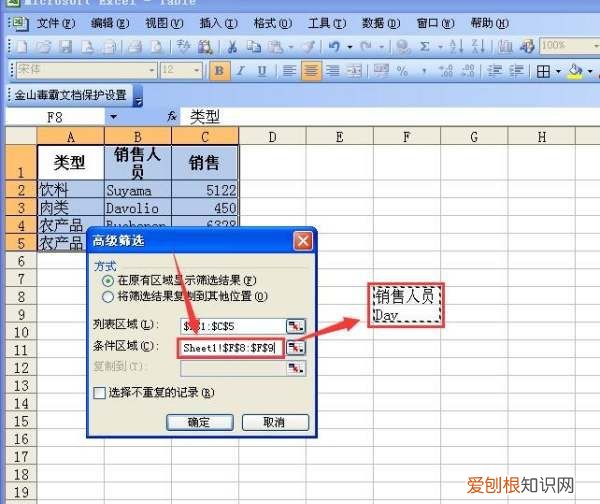This screenshot has height=504, width=600.
Task: Click the Center alignment icon
Action: pos(311,71)
